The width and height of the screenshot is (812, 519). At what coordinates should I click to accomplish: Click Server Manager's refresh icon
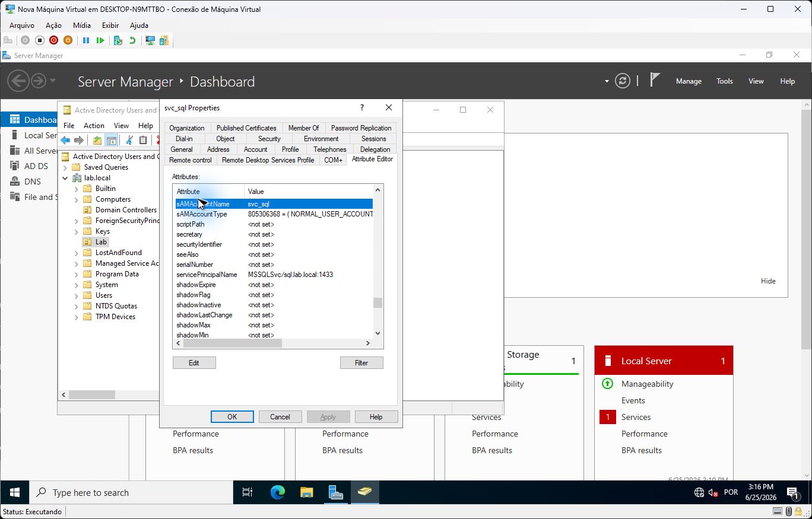[622, 81]
